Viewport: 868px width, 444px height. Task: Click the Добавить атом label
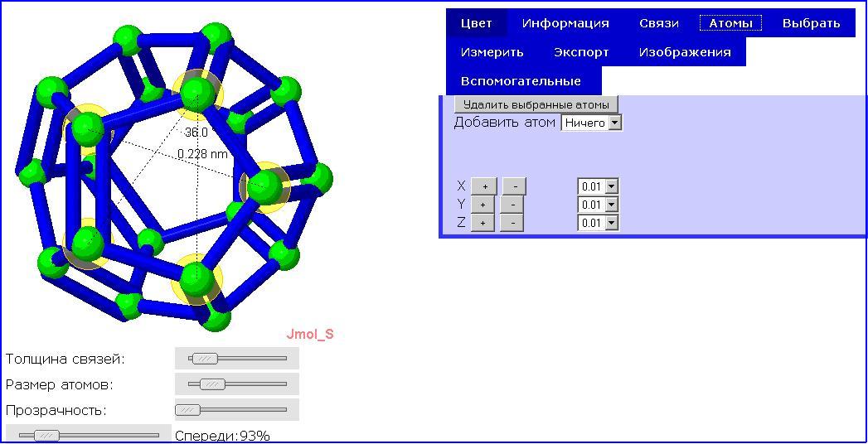click(504, 123)
